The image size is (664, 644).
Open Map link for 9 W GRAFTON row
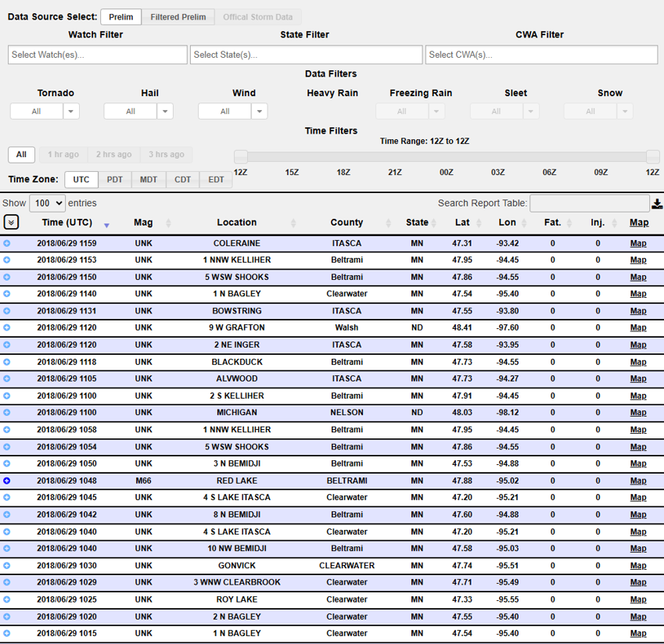638,327
